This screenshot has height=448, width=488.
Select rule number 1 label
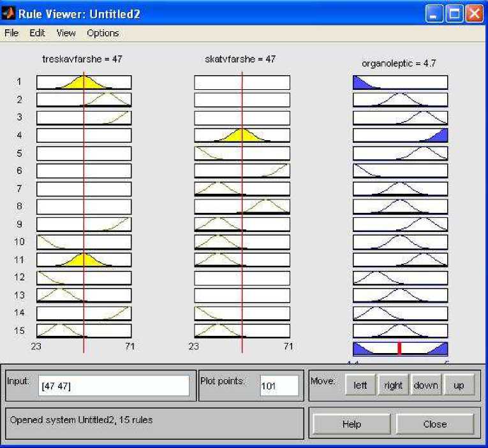[20, 82]
